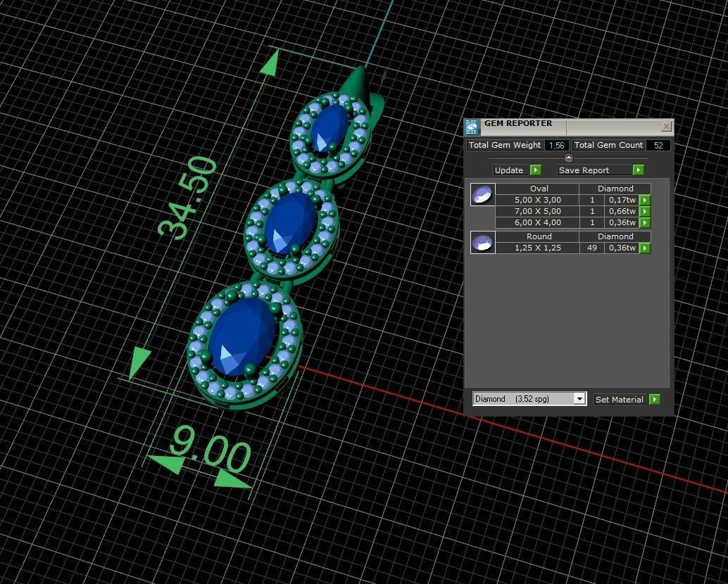
Task: Click the Set Material button
Action: tap(620, 400)
